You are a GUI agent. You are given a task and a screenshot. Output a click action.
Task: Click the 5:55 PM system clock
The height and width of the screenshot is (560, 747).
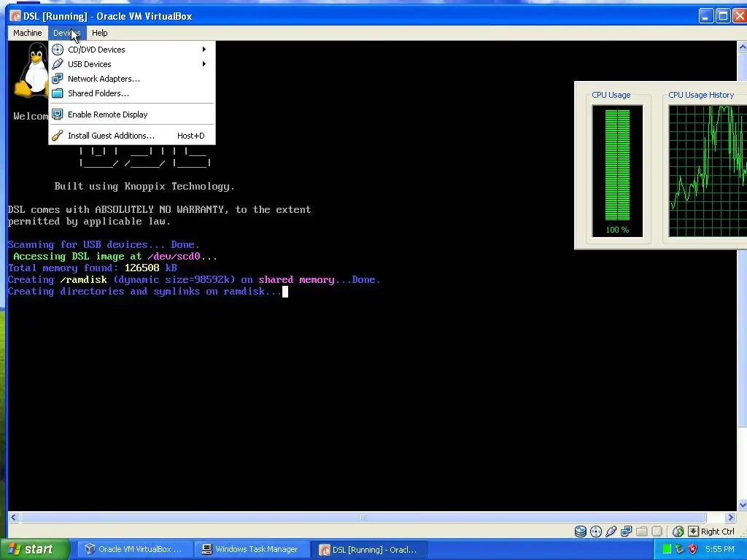click(720, 550)
